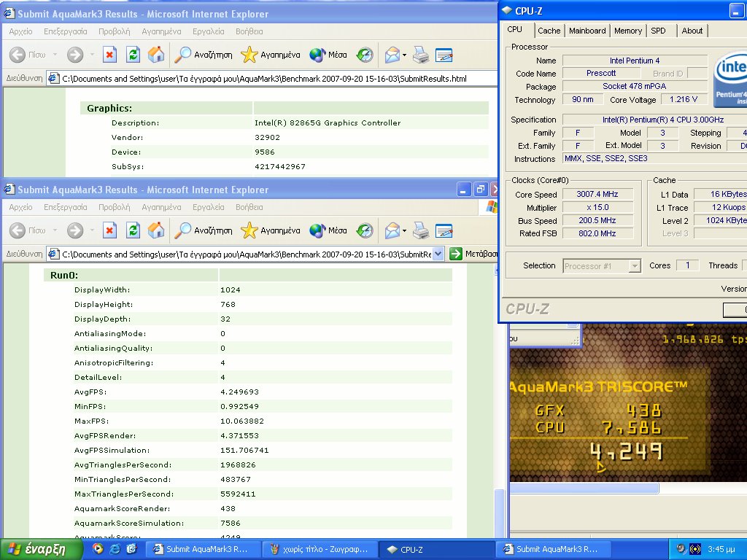Launch Internet Explorer from quick launch bar

click(115, 549)
